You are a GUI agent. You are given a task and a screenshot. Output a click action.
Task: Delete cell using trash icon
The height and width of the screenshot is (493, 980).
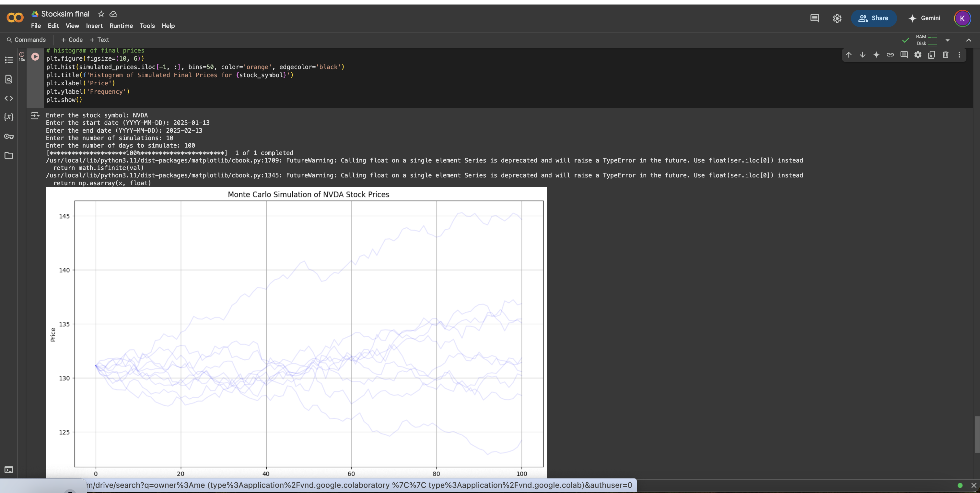click(x=945, y=55)
